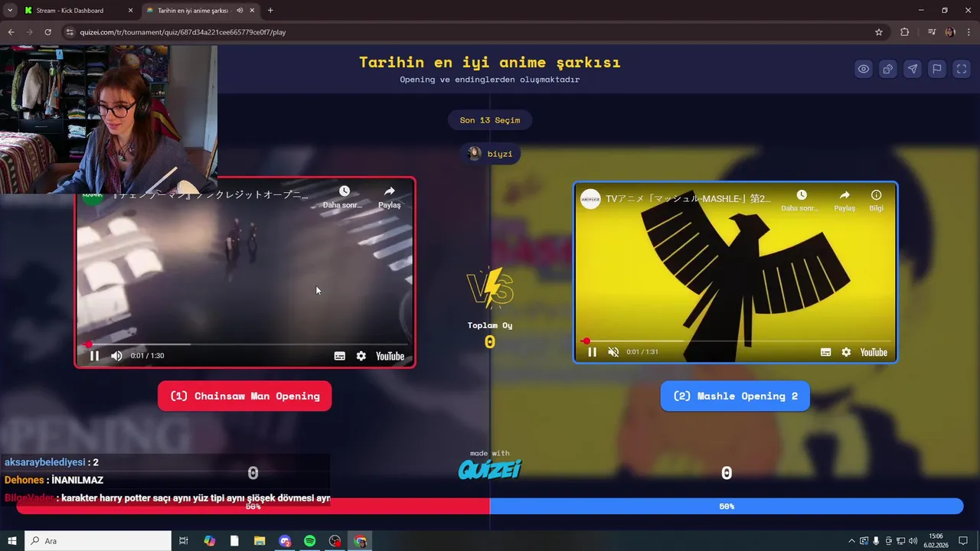Open Spotify from taskbar
980x551 pixels.
tap(309, 541)
